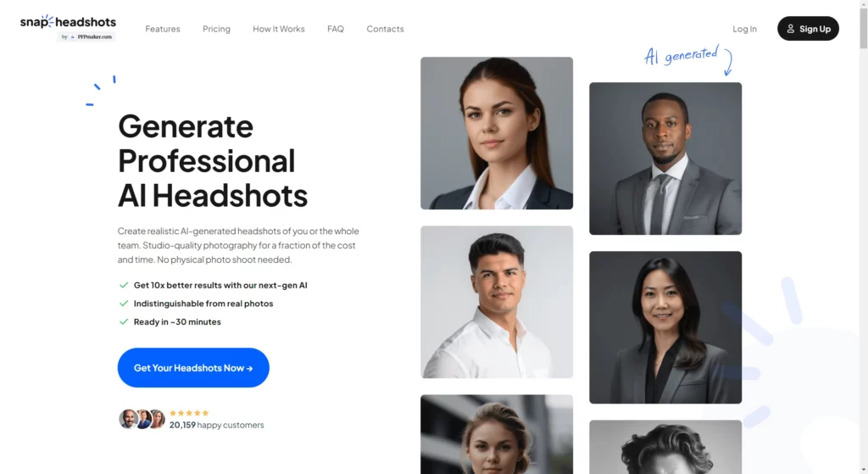Click the five-star rating icons
This screenshot has width=868, height=474.
[189, 413]
